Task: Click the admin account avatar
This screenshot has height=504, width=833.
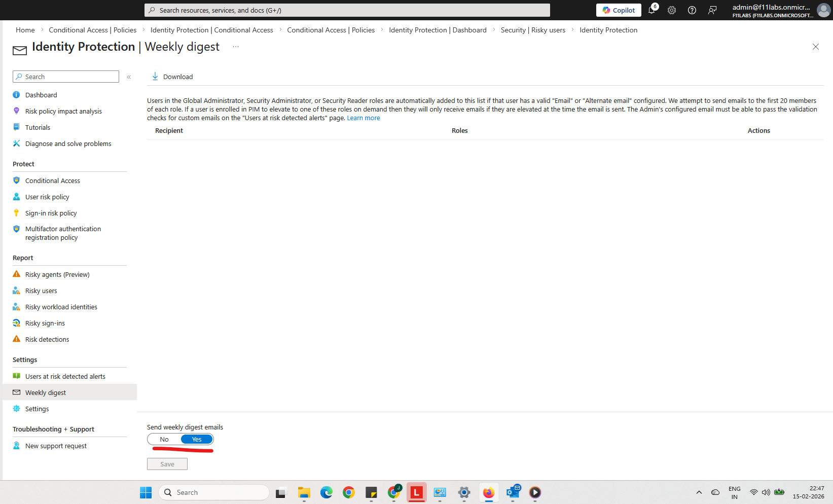Action: [x=824, y=10]
